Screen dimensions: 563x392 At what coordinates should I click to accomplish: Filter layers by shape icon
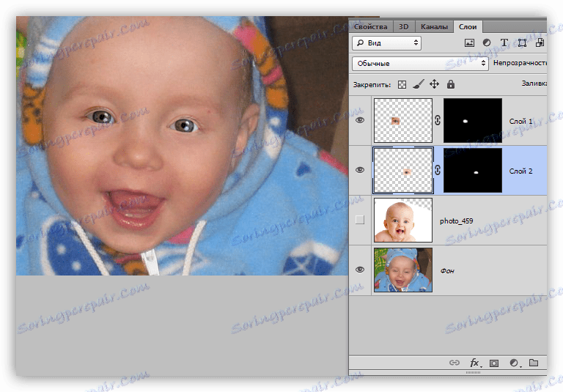pyautogui.click(x=522, y=42)
